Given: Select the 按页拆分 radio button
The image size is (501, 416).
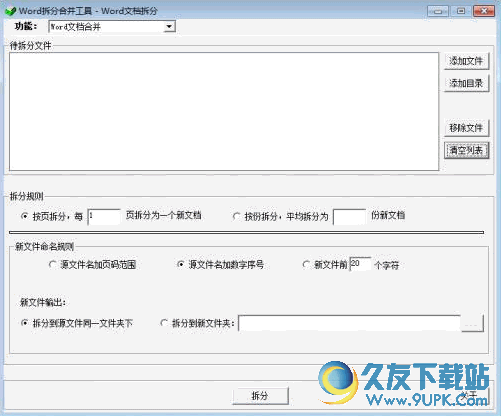Looking at the screenshot, I should [x=24, y=216].
